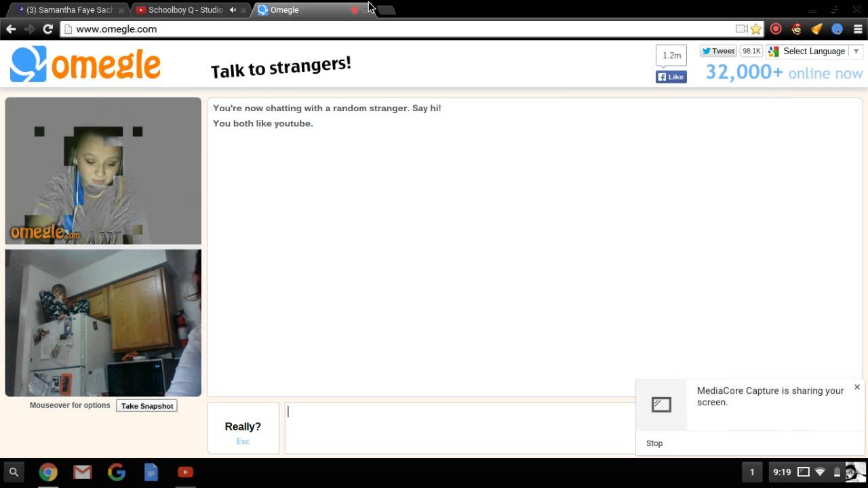Open the orange cone extension icon
This screenshot has height=488, width=868.
click(816, 29)
